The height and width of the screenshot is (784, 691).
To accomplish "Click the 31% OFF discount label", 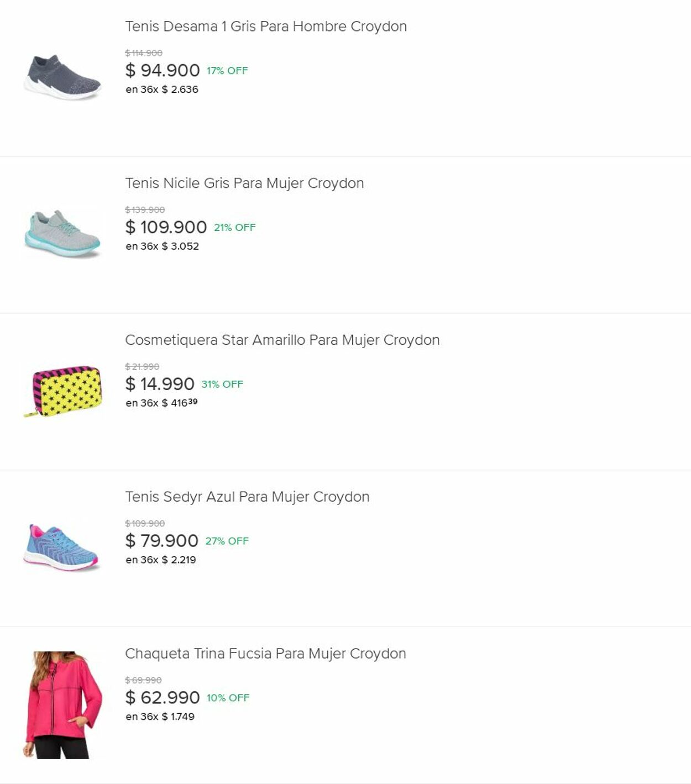I will (222, 384).
